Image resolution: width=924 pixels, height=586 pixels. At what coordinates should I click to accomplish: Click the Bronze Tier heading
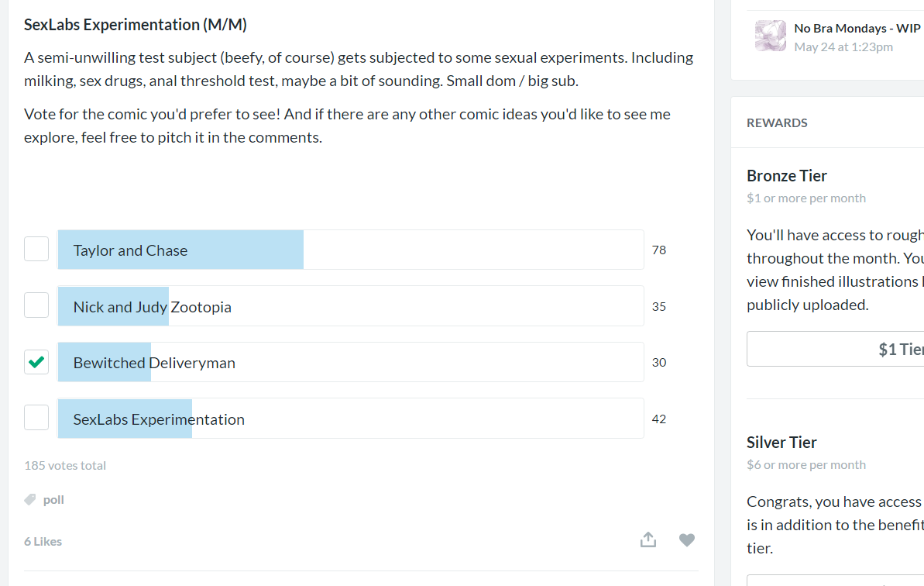[786, 176]
